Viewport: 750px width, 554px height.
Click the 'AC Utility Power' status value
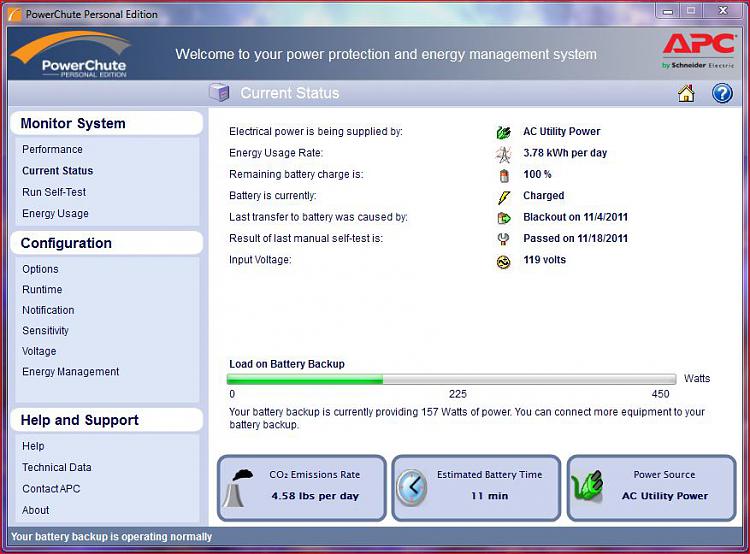pos(562,132)
